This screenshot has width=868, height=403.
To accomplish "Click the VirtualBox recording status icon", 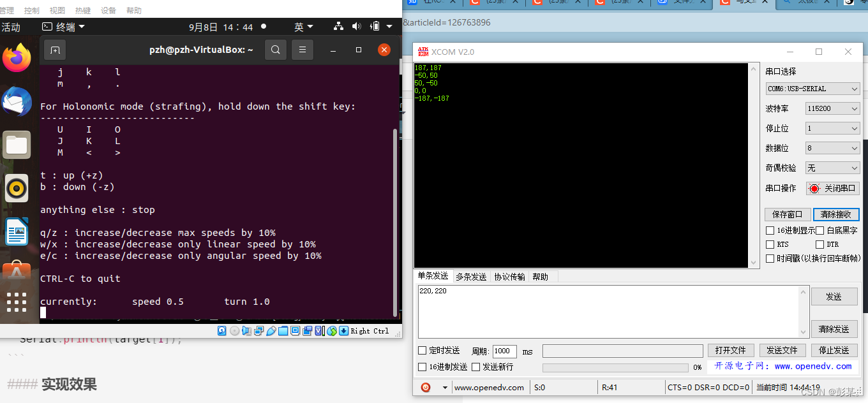I will [307, 331].
